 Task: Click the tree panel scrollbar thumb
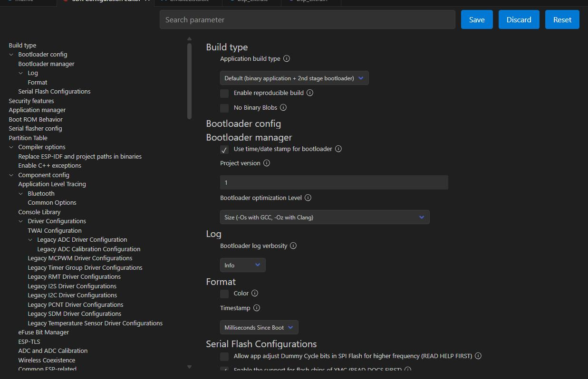[189, 81]
